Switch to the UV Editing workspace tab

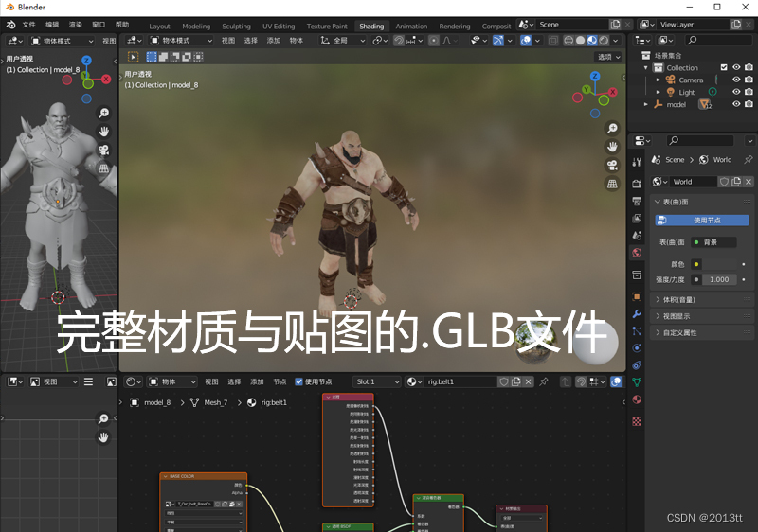279,27
